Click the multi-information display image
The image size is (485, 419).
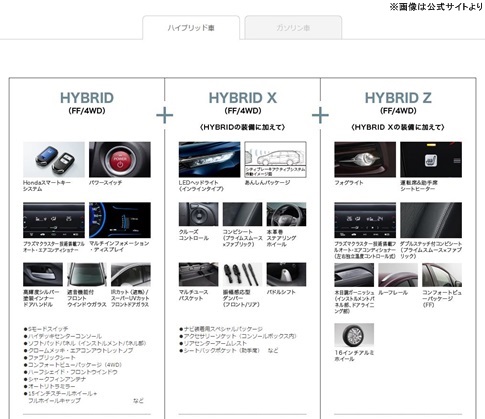coord(120,220)
